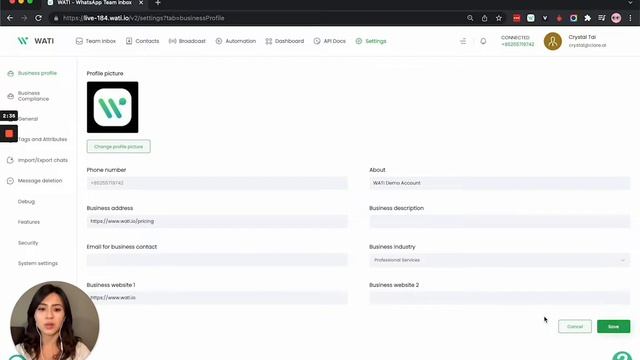Select the Settings nav item
This screenshot has height=360, width=640.
click(x=371, y=41)
